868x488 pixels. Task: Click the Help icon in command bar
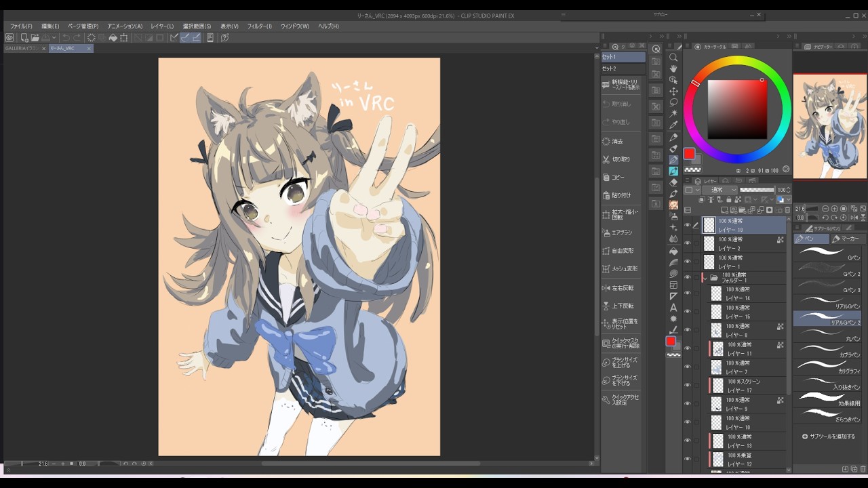point(224,38)
